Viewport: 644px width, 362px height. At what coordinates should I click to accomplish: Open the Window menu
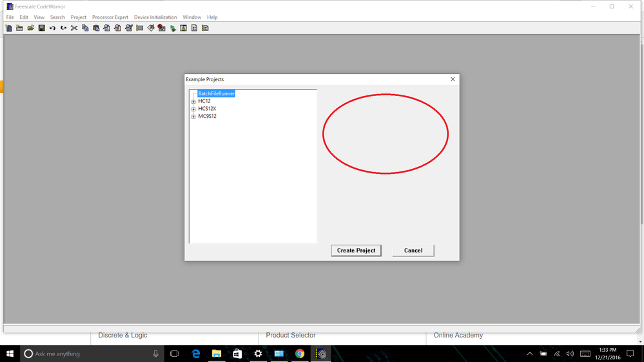[x=192, y=17]
